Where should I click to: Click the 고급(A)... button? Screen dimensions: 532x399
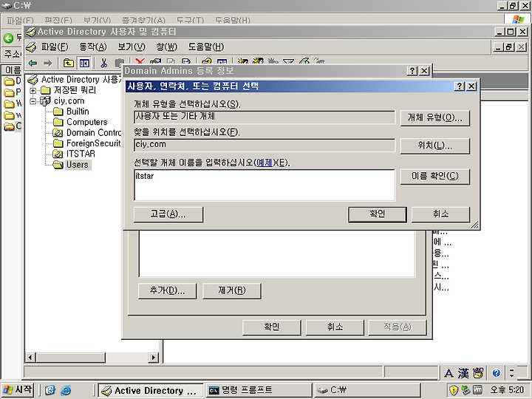pyautogui.click(x=168, y=214)
